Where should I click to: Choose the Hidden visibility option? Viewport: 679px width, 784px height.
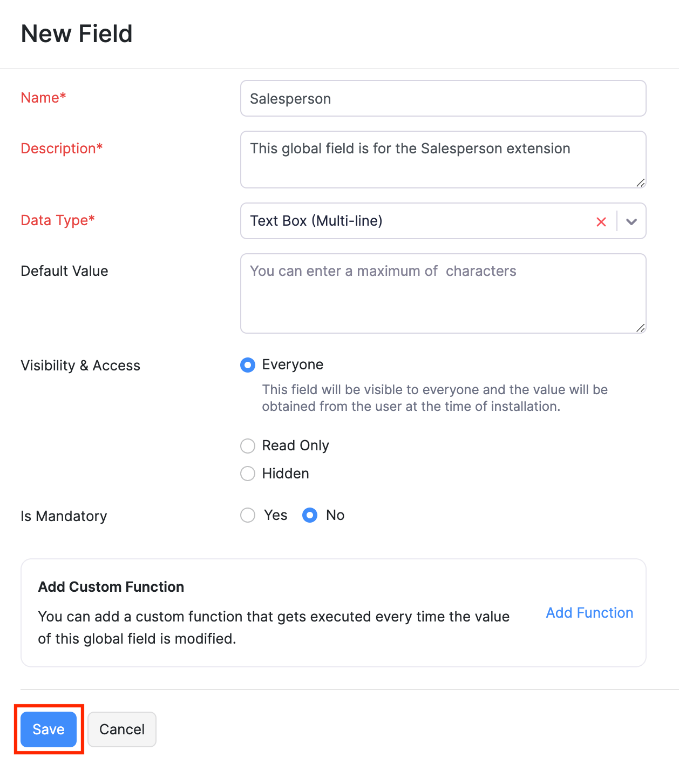click(248, 474)
